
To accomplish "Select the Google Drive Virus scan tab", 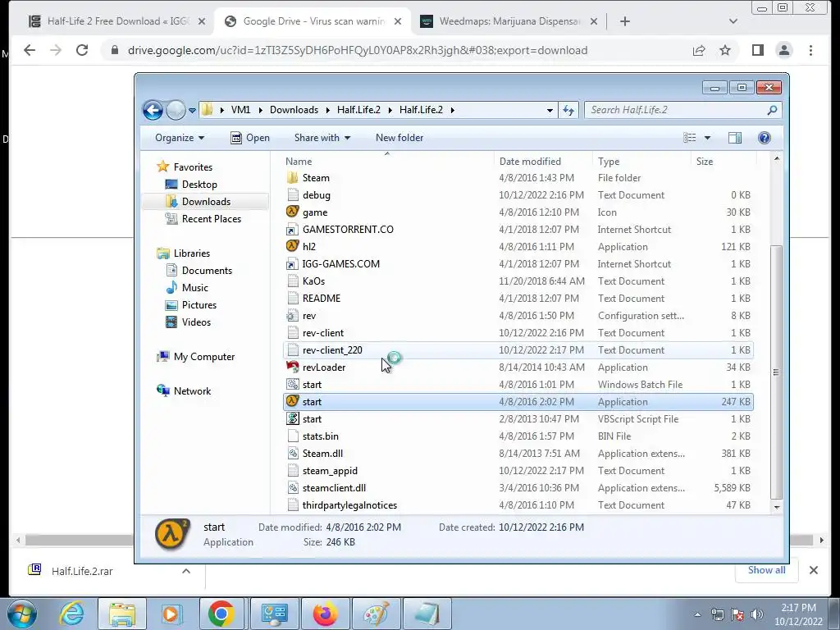I will [x=313, y=21].
